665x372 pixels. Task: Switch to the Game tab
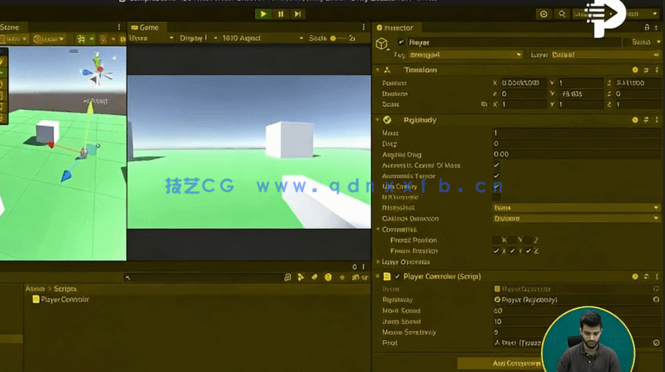(x=145, y=27)
